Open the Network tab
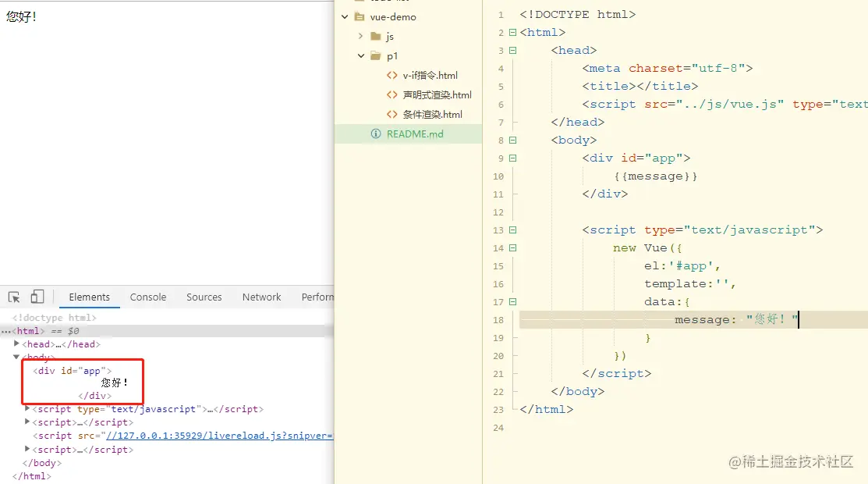This screenshot has height=484, width=868. click(261, 297)
